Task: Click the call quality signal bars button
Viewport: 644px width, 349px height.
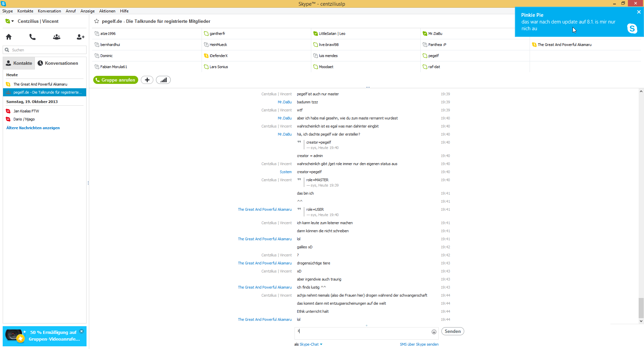Action: coord(163,80)
